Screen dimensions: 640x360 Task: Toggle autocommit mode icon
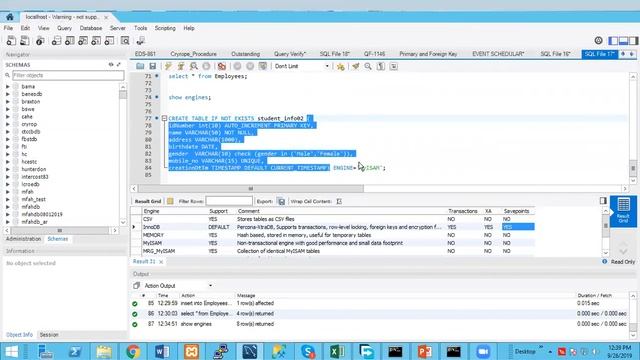click(x=263, y=66)
